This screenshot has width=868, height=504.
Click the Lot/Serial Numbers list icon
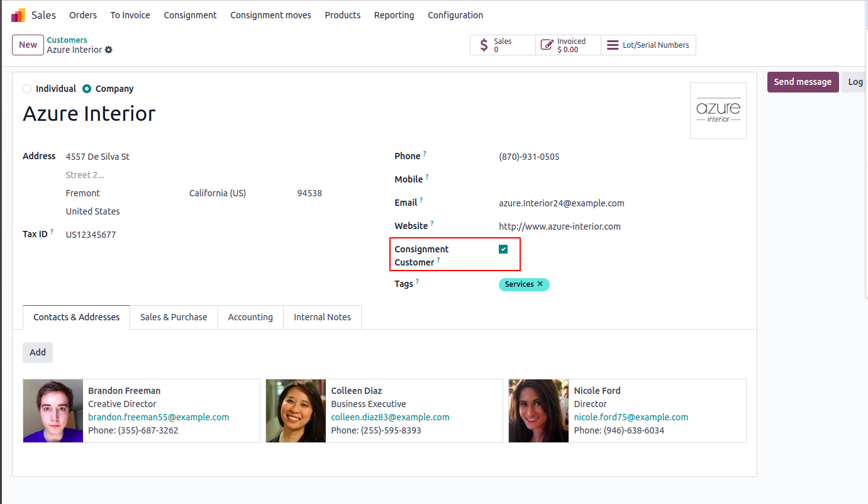pyautogui.click(x=613, y=45)
